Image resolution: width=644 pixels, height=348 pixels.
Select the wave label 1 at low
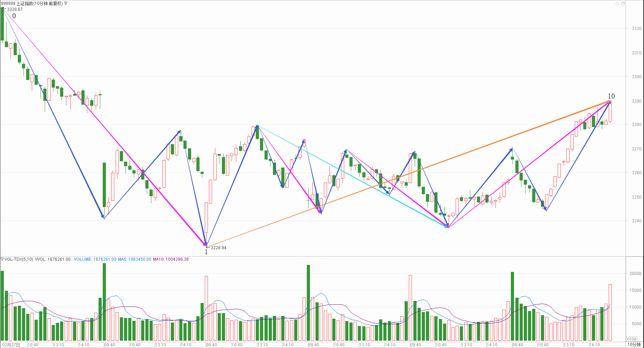point(206,252)
